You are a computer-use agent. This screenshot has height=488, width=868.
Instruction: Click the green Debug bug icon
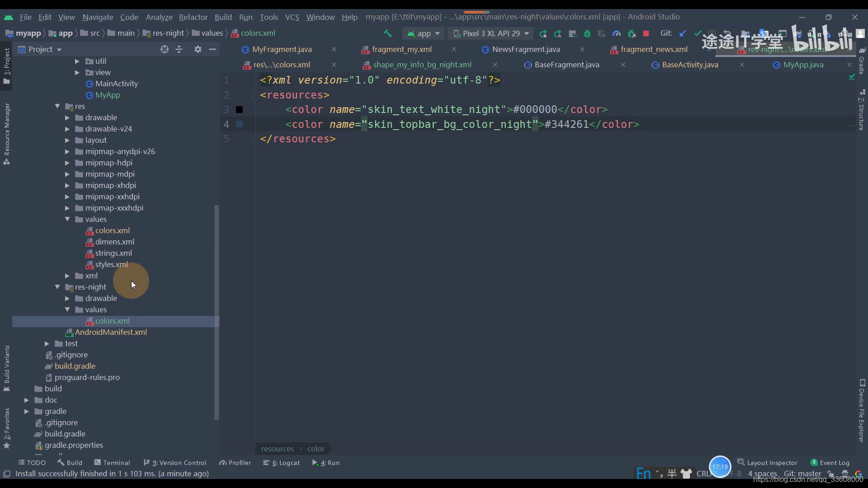click(587, 33)
